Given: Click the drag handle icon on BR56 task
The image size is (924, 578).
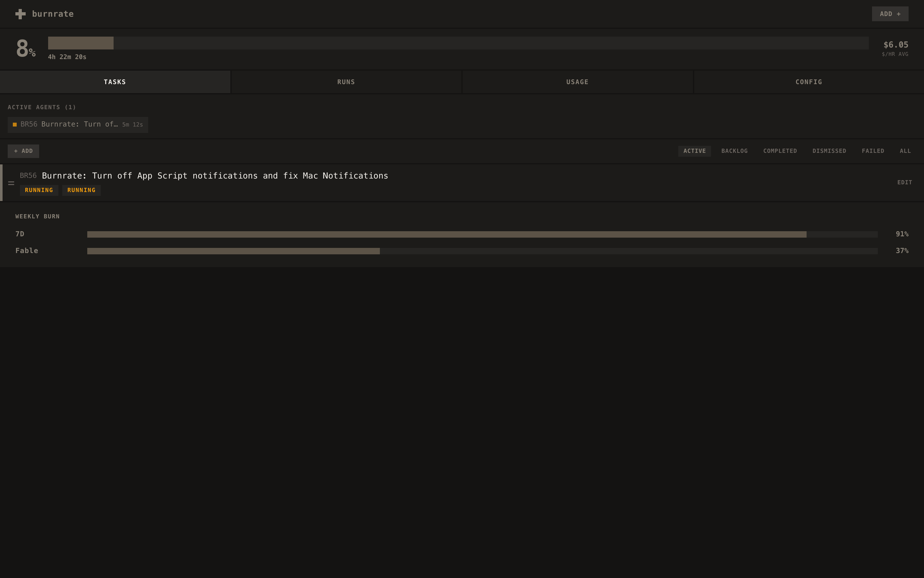Looking at the screenshot, I should click(11, 183).
